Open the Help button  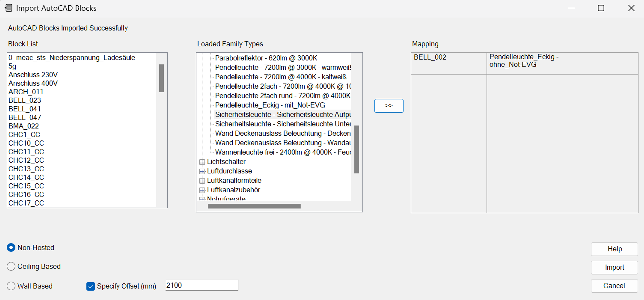pyautogui.click(x=614, y=249)
